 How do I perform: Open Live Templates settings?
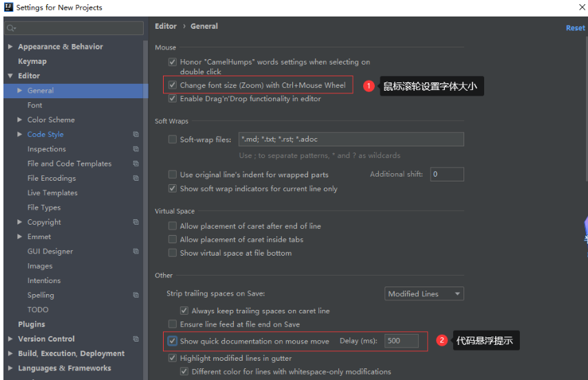pyautogui.click(x=52, y=192)
